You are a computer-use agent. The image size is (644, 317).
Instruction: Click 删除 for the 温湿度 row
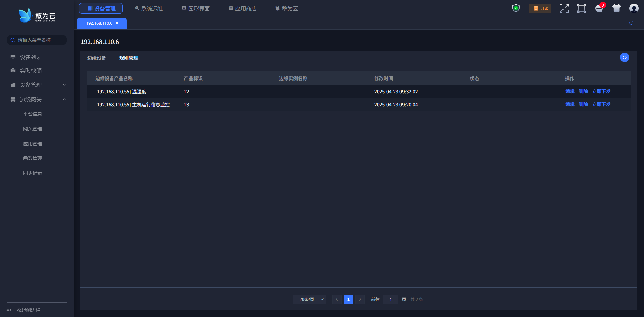pos(583,91)
